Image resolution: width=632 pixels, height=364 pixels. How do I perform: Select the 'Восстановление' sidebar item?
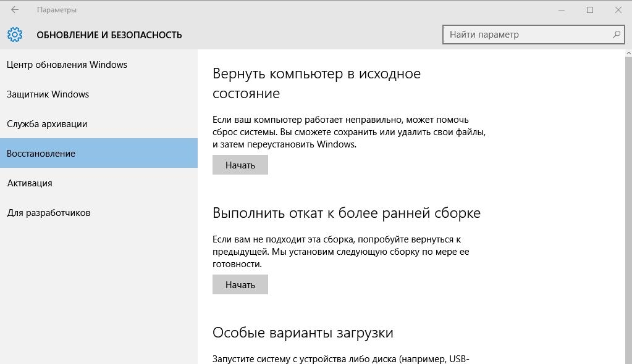pyautogui.click(x=41, y=154)
